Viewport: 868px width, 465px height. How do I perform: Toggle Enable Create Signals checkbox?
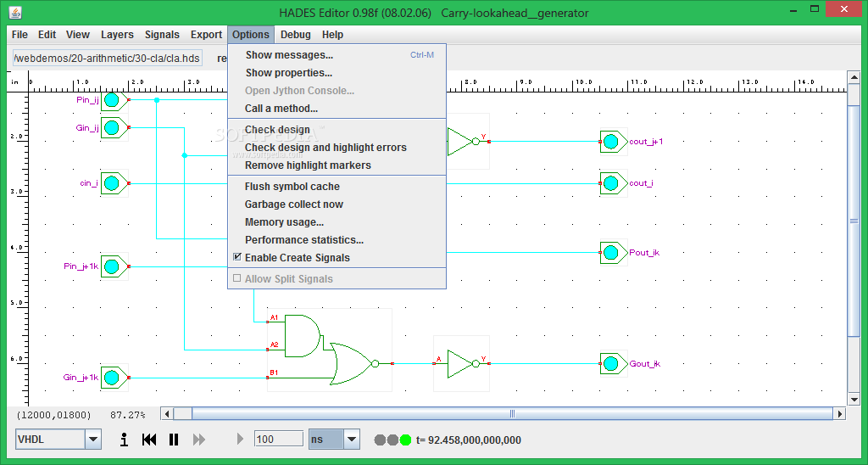click(237, 257)
